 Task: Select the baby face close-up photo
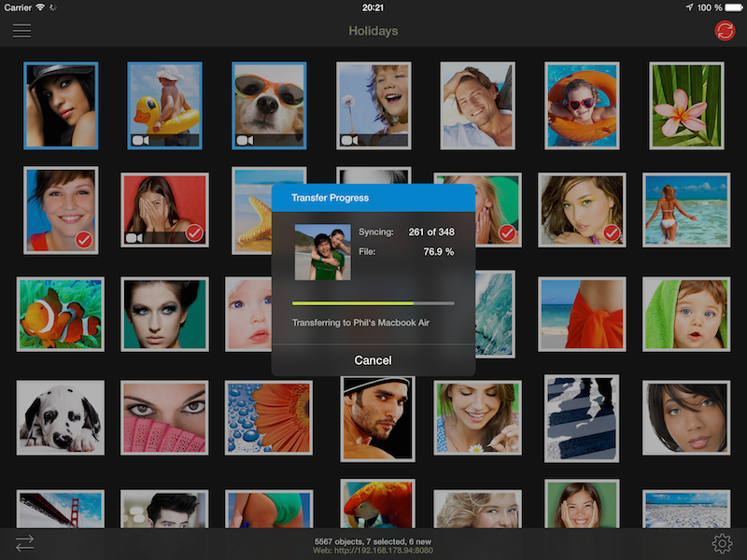[x=248, y=315]
